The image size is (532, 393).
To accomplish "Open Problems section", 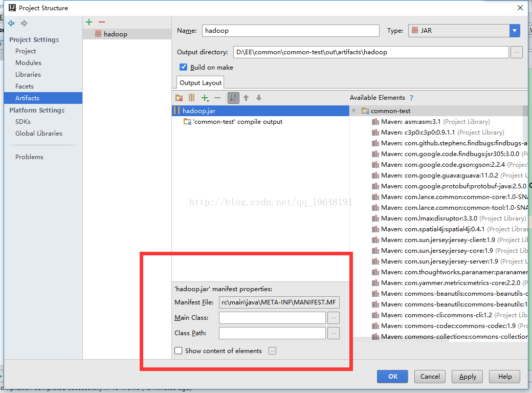I will coord(29,157).
